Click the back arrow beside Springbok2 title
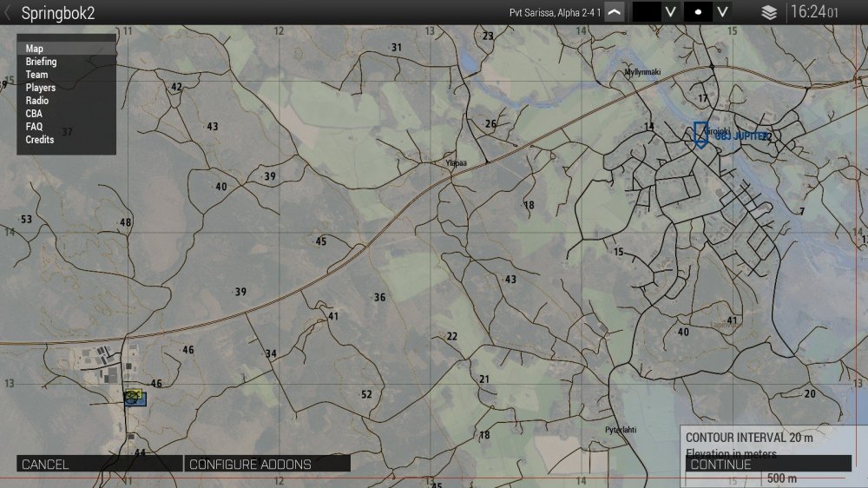The image size is (868, 488). point(9,12)
